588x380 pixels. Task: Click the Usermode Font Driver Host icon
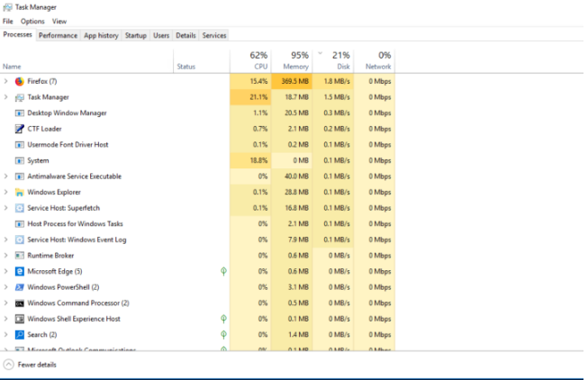[20, 145]
